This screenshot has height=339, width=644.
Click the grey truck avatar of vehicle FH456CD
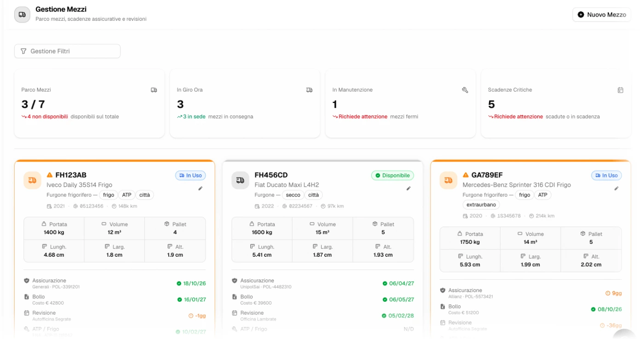(x=240, y=180)
